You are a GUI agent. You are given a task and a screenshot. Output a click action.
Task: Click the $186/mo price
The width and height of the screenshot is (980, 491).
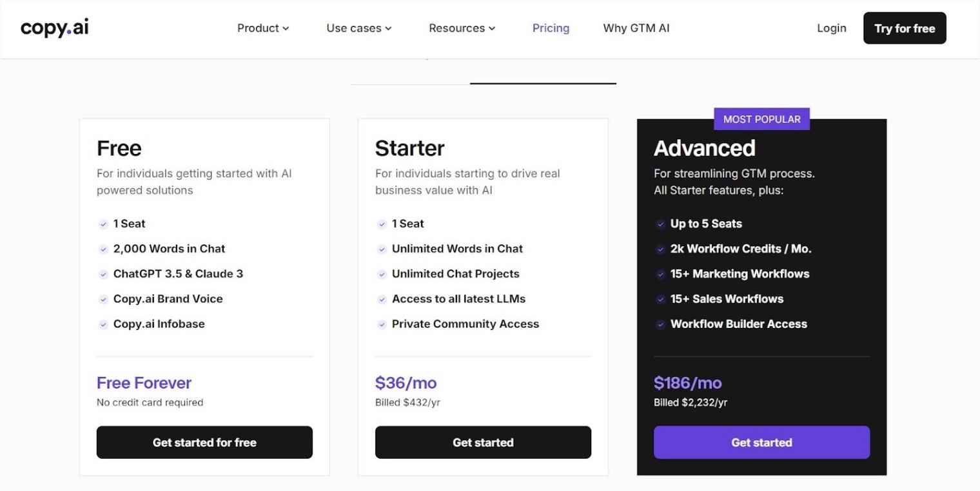coord(688,383)
